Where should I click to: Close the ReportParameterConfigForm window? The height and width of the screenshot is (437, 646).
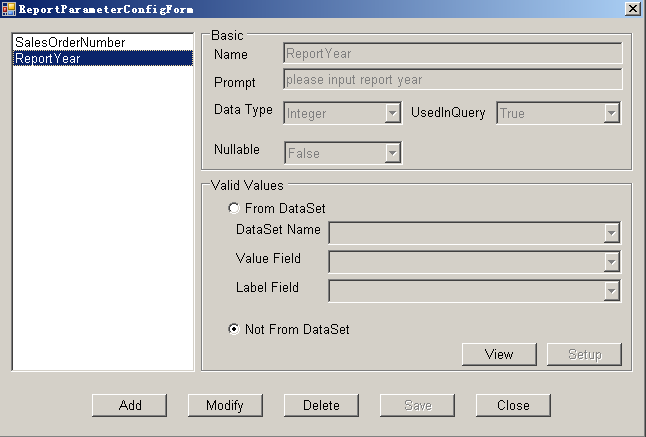coord(632,9)
